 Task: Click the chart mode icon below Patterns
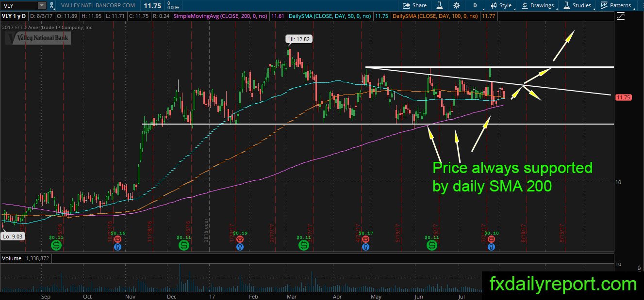point(620,16)
